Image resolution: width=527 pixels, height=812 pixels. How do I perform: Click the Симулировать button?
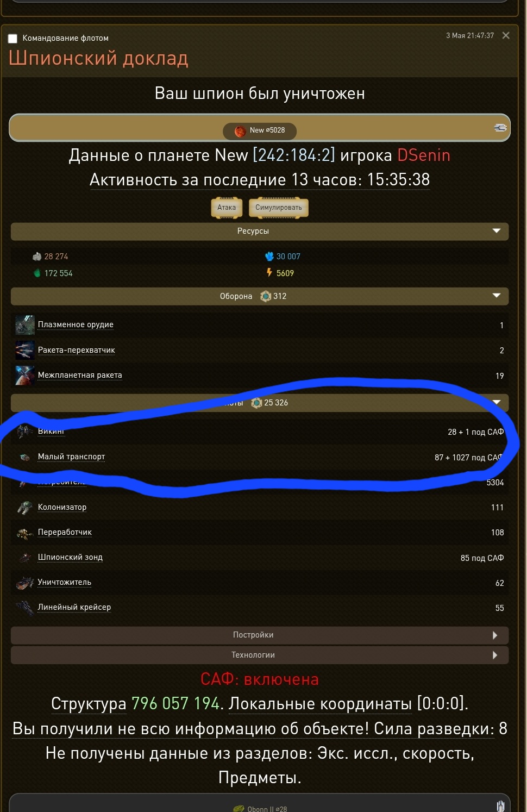[278, 208]
